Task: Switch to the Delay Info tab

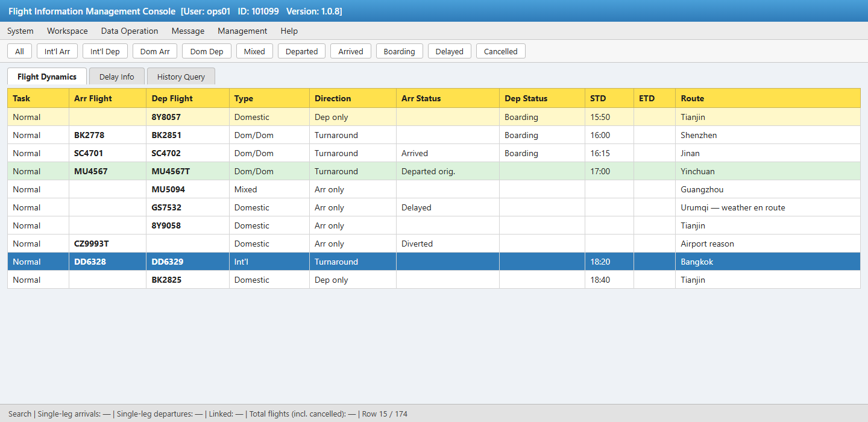Action: [x=117, y=77]
